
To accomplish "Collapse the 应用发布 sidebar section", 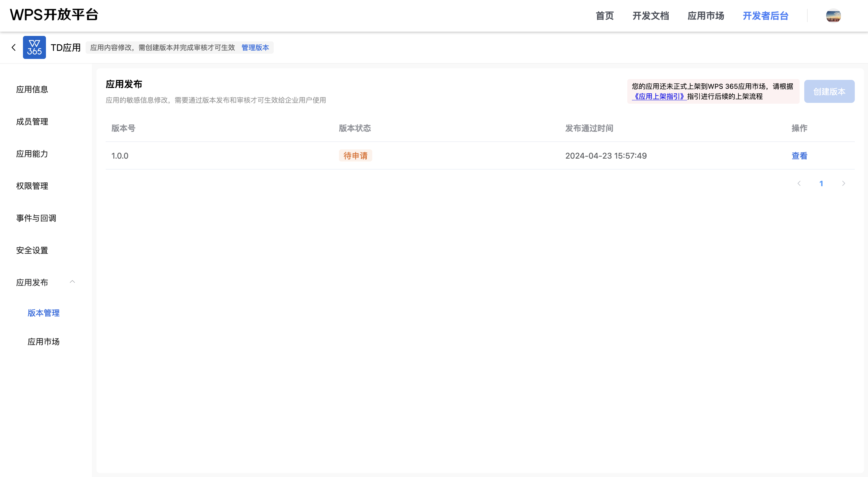I will [72, 282].
